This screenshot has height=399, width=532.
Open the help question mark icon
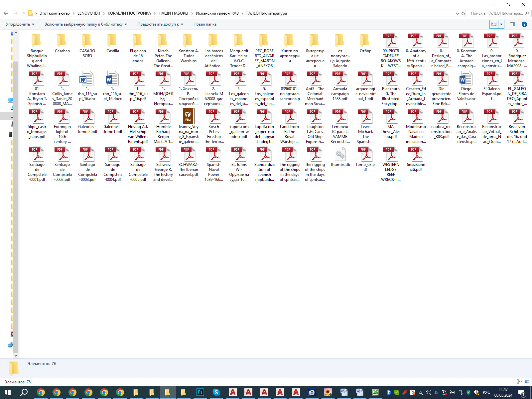(524, 24)
